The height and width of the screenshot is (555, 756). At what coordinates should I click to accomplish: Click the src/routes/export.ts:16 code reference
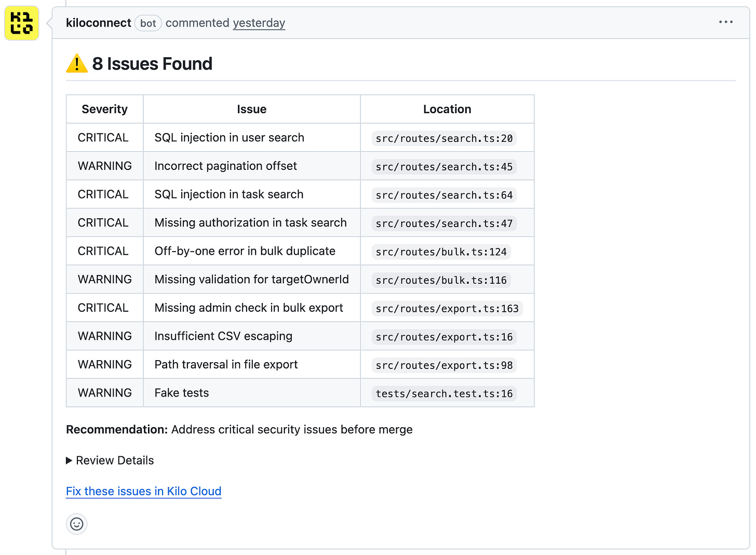(444, 337)
